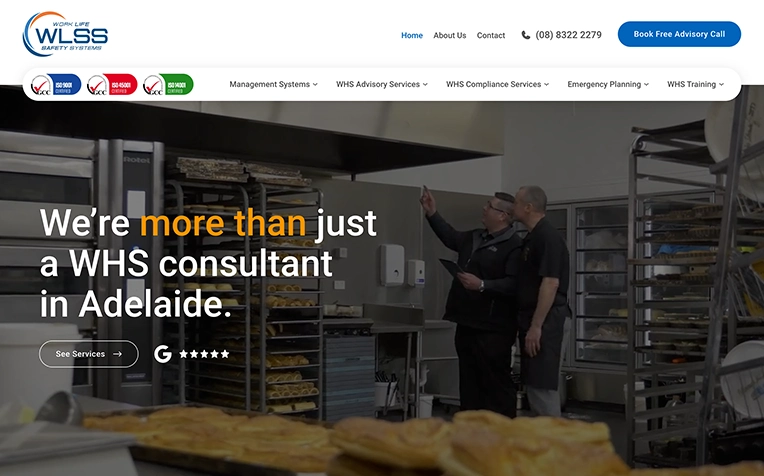Click the phone handset icon
Viewport: 764px width, 476px height.
click(x=526, y=35)
